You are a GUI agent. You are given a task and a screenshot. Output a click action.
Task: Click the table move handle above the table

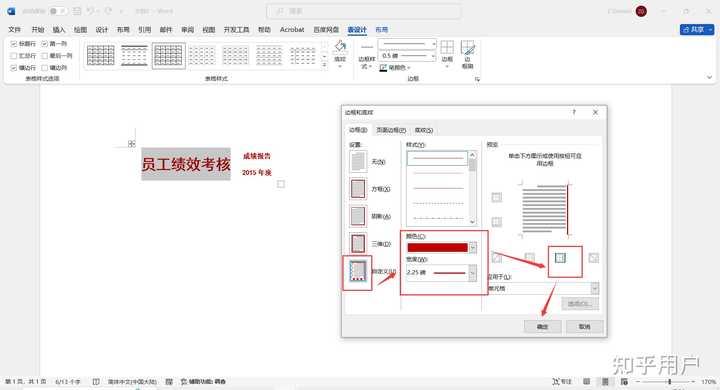(x=132, y=143)
